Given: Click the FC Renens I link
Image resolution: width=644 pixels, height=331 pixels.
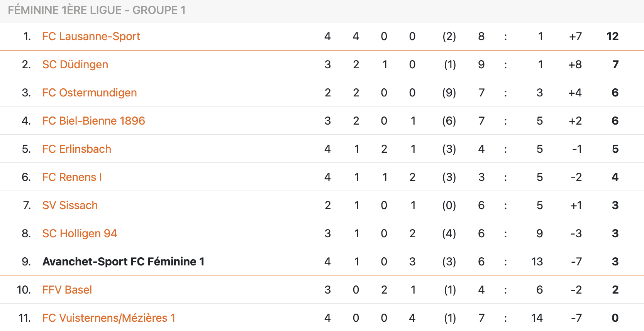Looking at the screenshot, I should pos(72,177).
